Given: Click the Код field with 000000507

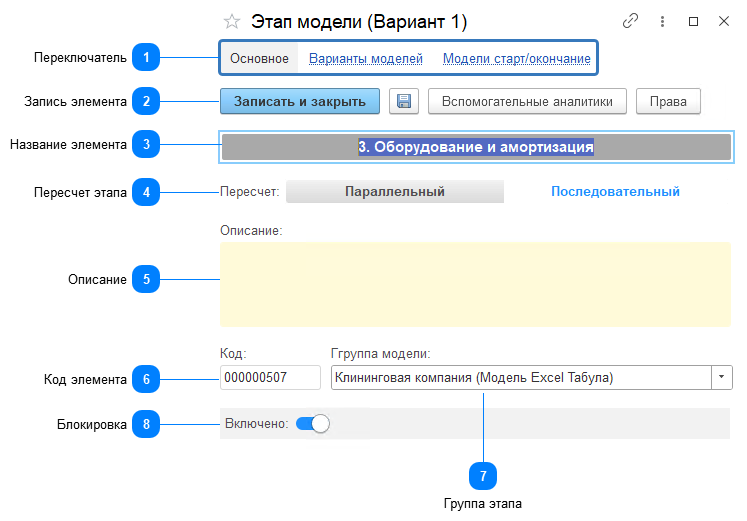Looking at the screenshot, I should pos(270,378).
